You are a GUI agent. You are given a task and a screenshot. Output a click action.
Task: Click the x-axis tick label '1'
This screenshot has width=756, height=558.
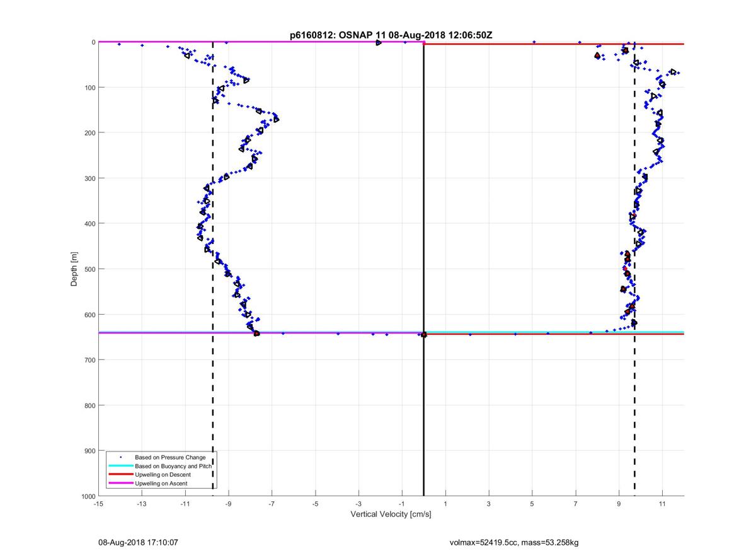[445, 504]
